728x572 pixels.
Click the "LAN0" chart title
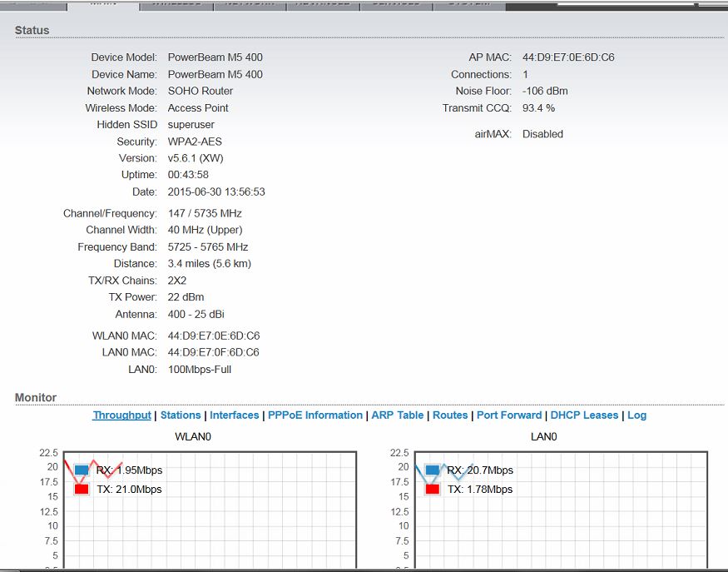(543, 437)
